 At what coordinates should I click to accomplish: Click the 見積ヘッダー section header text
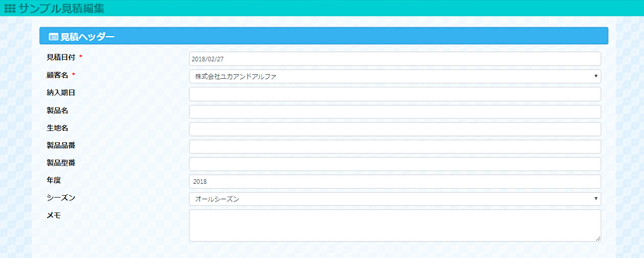click(x=87, y=37)
